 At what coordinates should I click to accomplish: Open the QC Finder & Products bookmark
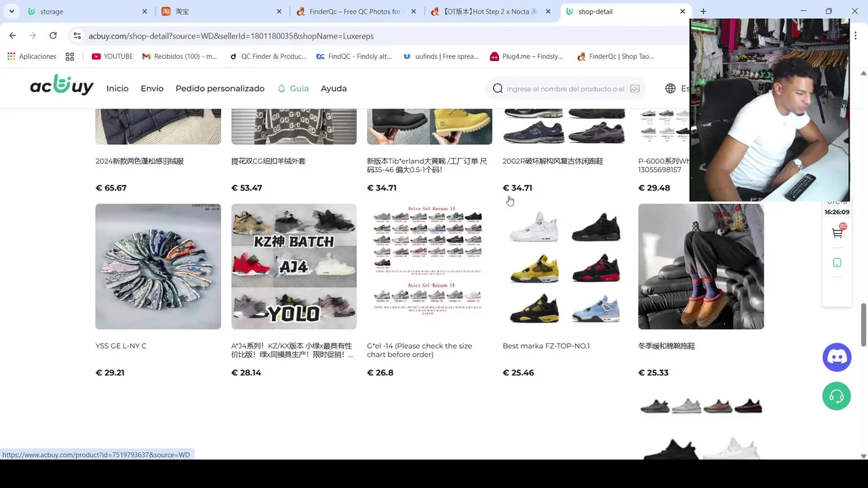(268, 56)
